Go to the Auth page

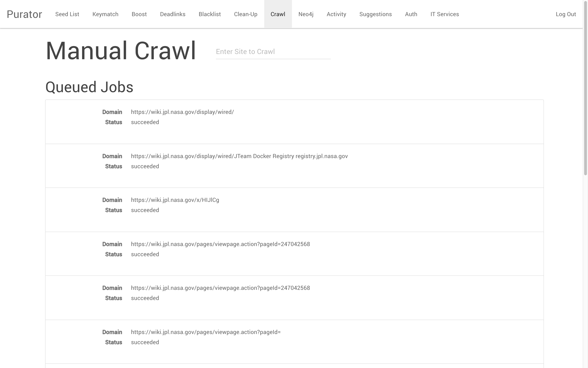tap(411, 14)
